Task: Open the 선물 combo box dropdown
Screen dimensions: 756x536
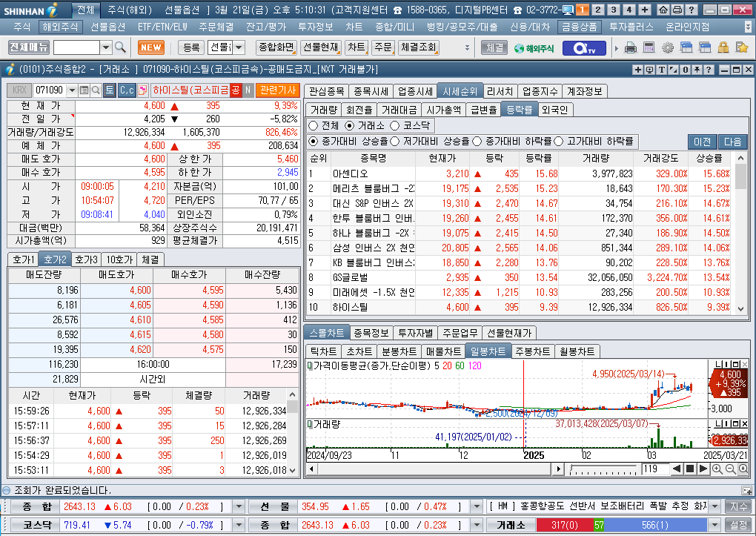Action: pos(239,47)
